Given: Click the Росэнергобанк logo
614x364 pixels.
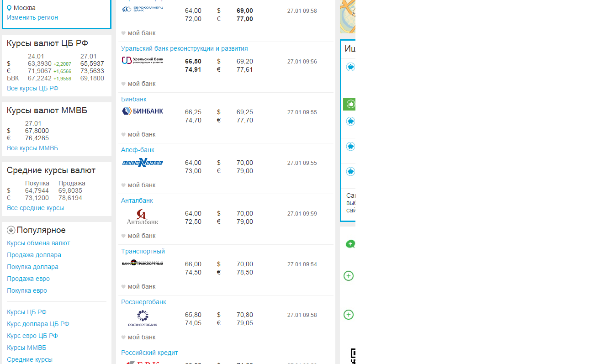Looking at the screenshot, I should (x=143, y=318).
